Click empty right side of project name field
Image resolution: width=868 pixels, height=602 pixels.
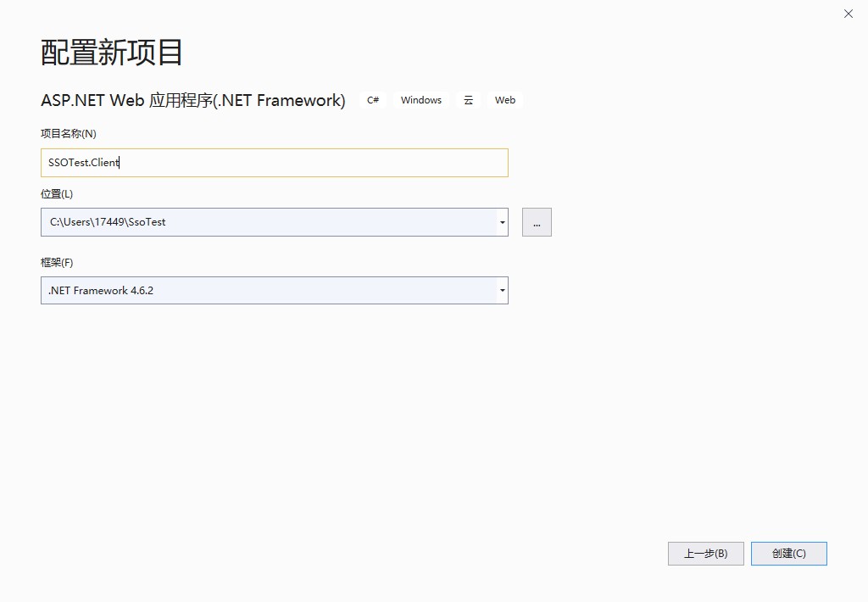click(339, 163)
